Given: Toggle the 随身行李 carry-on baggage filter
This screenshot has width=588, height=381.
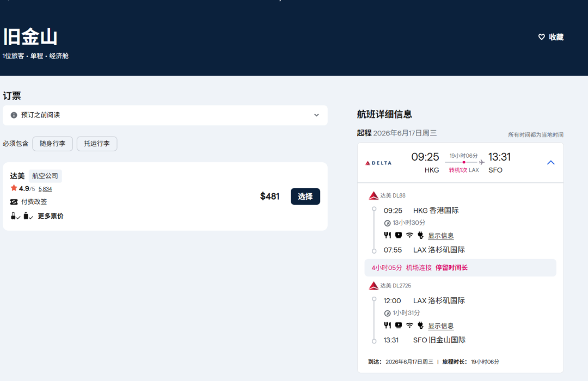Looking at the screenshot, I should 52,144.
